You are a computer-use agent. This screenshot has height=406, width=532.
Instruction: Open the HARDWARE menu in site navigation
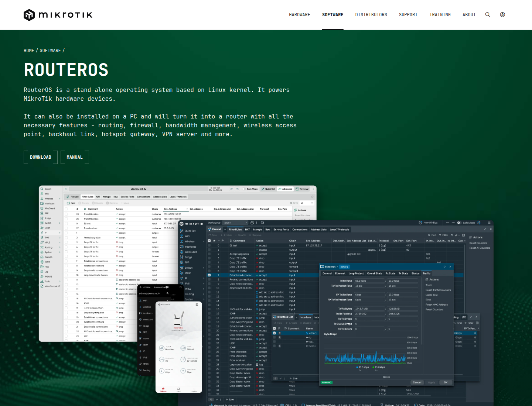pos(300,15)
